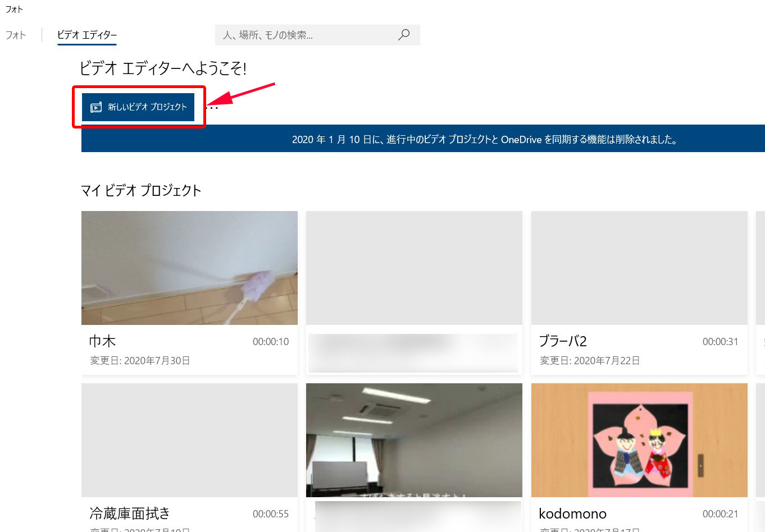Open the ブラーバ2 project thumbnail
The image size is (765, 532).
(639, 268)
